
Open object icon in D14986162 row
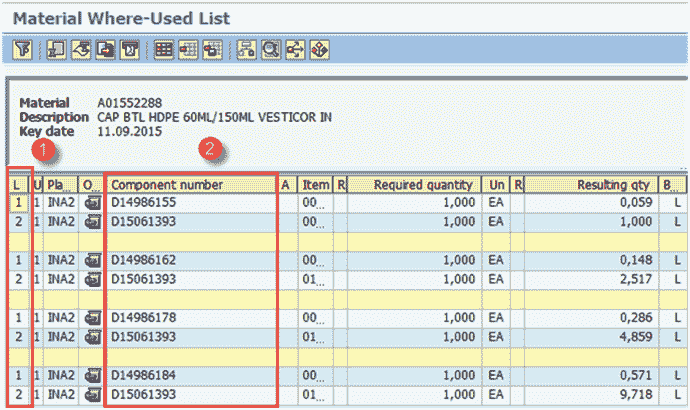(x=92, y=260)
